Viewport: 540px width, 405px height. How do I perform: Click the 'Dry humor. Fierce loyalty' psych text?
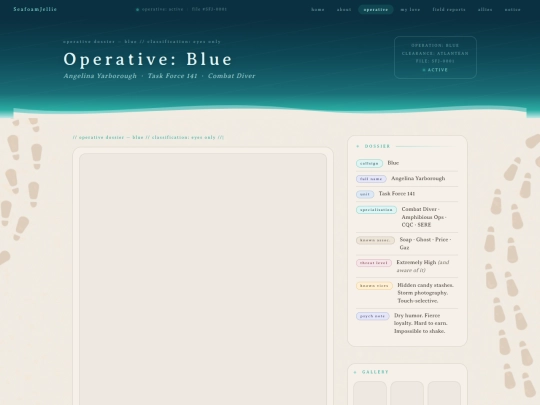pyautogui.click(x=420, y=323)
